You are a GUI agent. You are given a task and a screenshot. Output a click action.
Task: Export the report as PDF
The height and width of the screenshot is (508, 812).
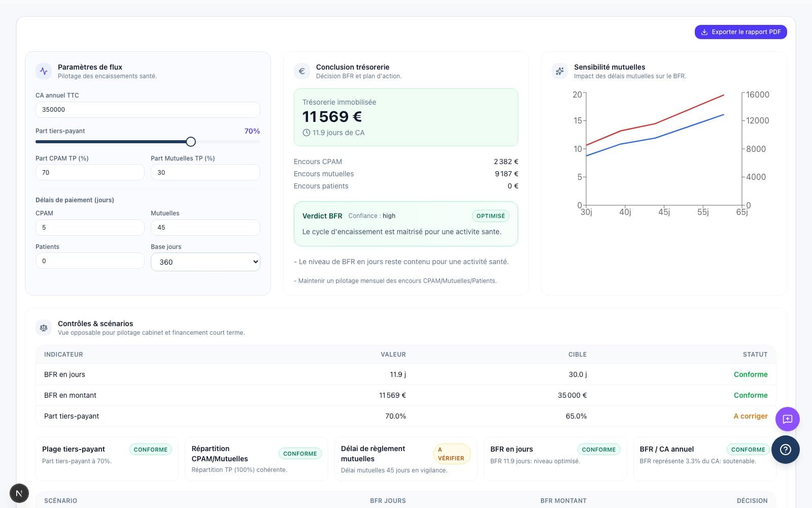tap(740, 32)
